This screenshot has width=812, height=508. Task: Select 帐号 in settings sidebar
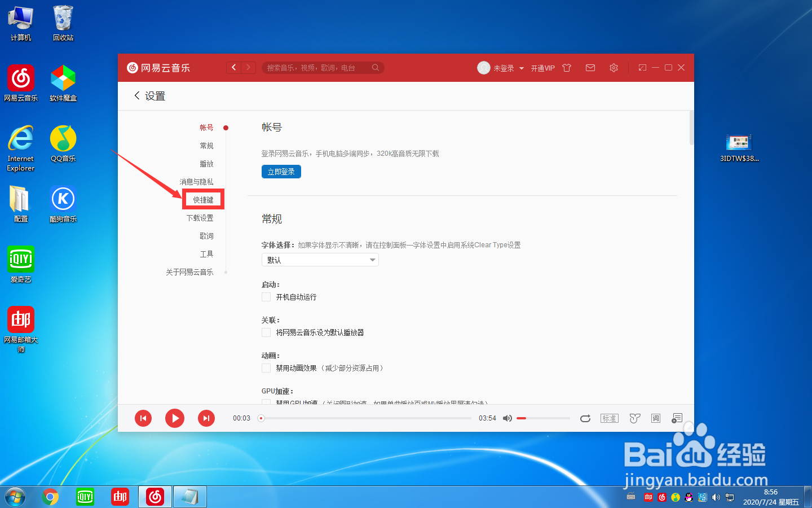206,128
